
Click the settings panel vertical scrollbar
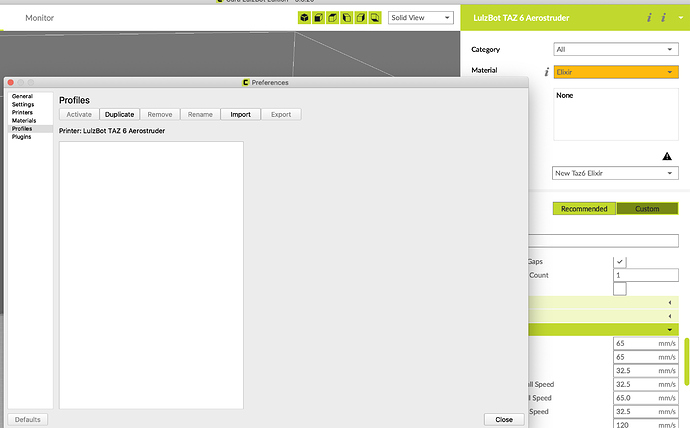(x=686, y=362)
